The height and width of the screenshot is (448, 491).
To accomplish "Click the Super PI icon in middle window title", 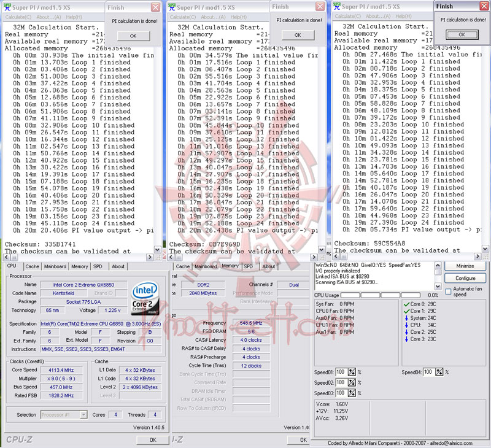I will [x=172, y=7].
